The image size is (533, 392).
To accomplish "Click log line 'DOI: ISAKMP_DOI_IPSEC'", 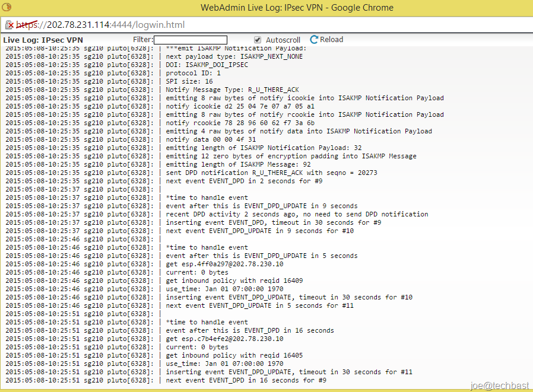I will [x=207, y=65].
